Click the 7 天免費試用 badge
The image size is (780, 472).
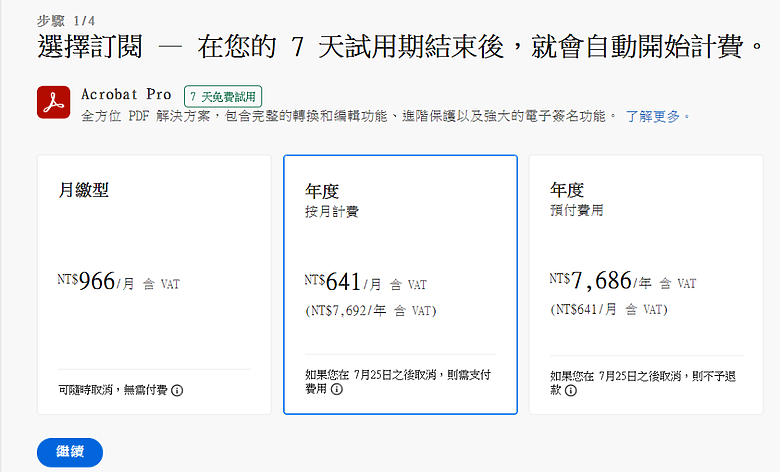coord(223,96)
